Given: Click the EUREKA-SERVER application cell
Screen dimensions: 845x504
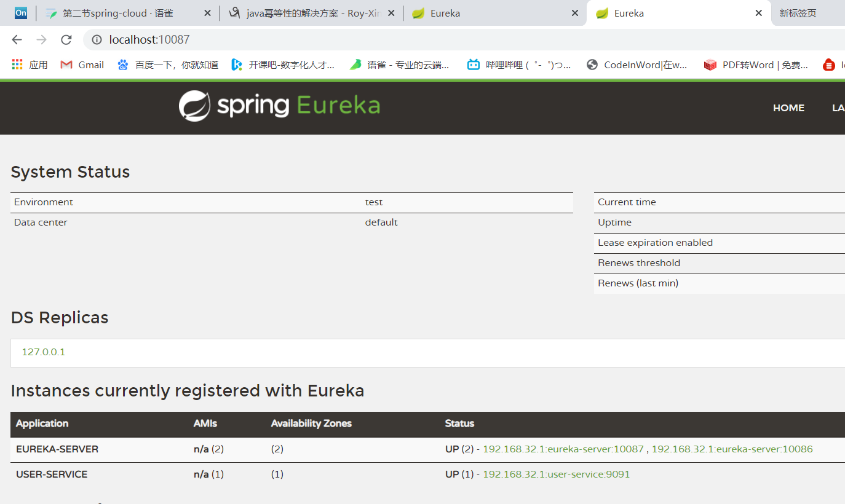Looking at the screenshot, I should coord(57,449).
